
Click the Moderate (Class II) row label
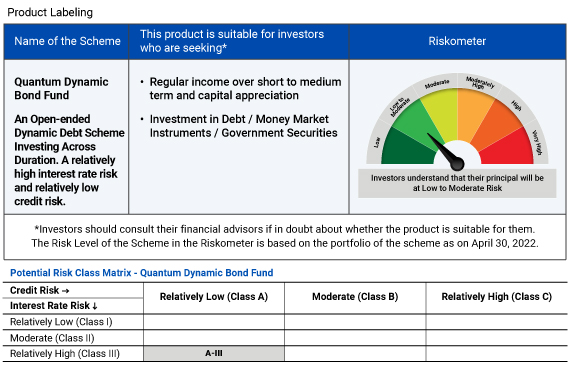[52, 338]
